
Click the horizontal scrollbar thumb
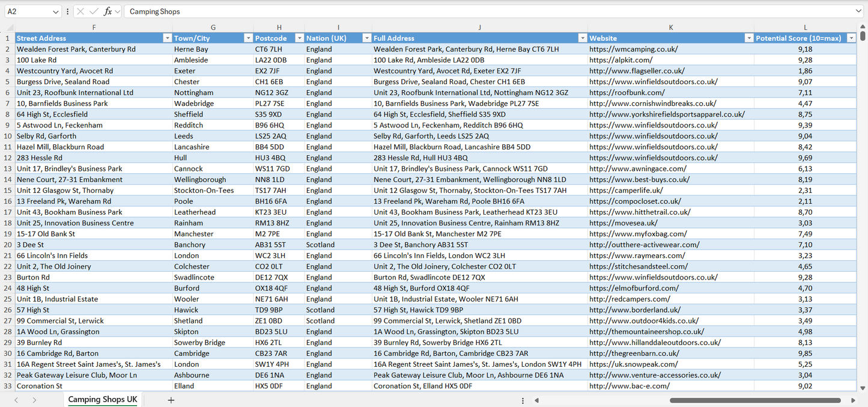coord(754,400)
